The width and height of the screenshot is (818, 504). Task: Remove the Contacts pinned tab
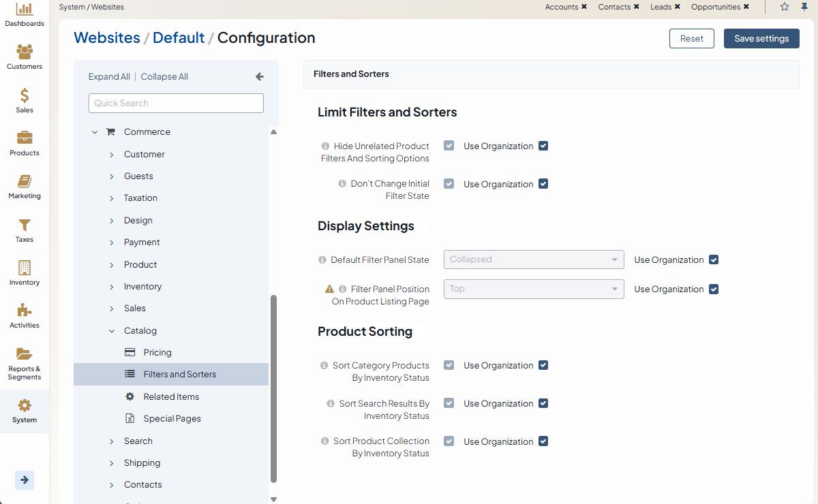636,7
